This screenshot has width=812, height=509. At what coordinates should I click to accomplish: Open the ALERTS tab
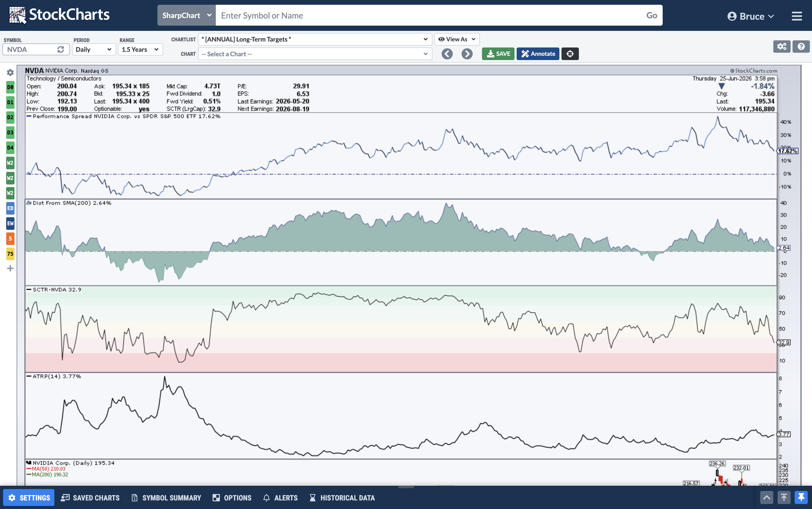point(280,498)
